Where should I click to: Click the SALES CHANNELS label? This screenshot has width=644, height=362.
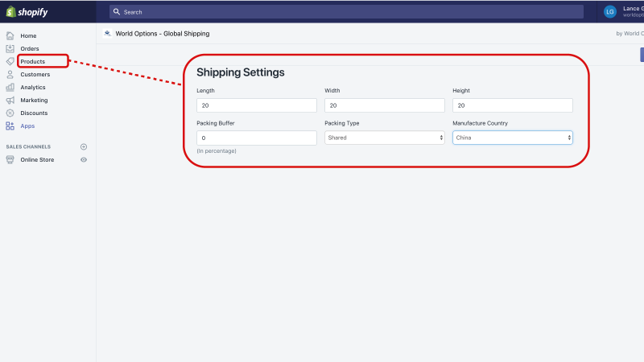tap(28, 146)
